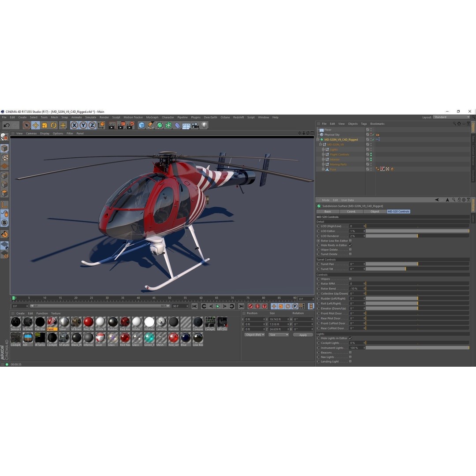The width and height of the screenshot is (476, 476).
Task: Enable Texture mode in left palette
Action: click(x=4, y=157)
